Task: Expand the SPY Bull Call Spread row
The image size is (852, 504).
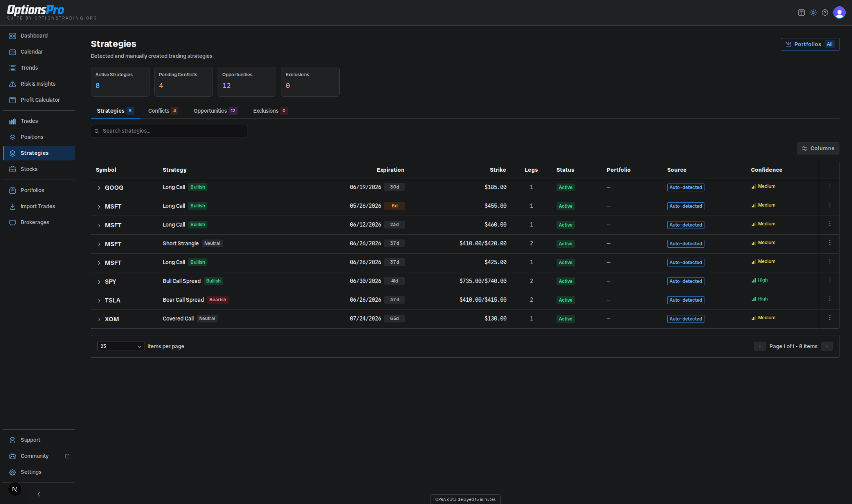Action: point(99,282)
